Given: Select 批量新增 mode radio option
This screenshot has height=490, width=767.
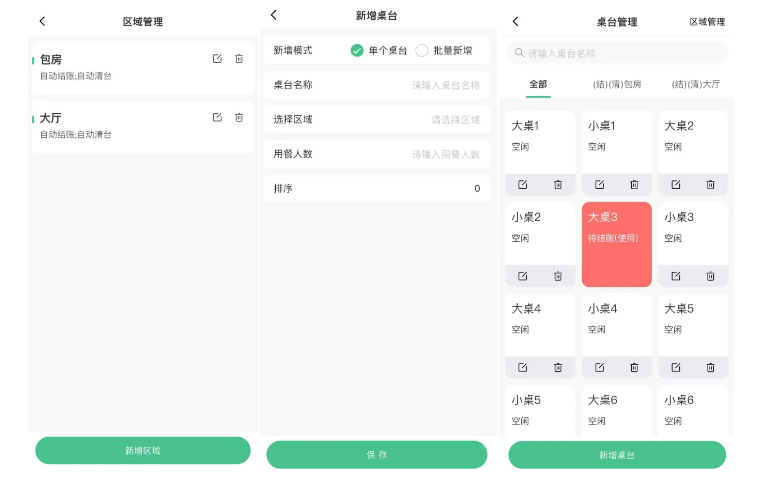Looking at the screenshot, I should click(422, 50).
